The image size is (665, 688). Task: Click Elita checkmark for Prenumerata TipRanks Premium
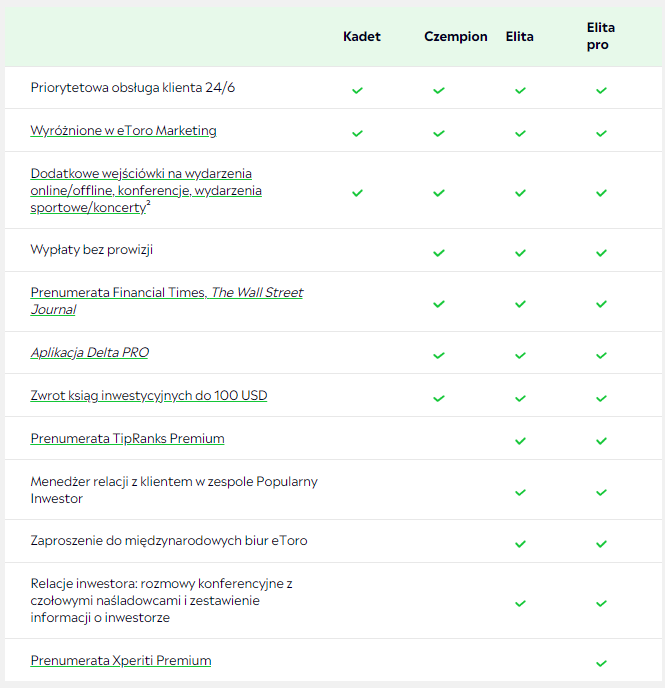click(520, 440)
